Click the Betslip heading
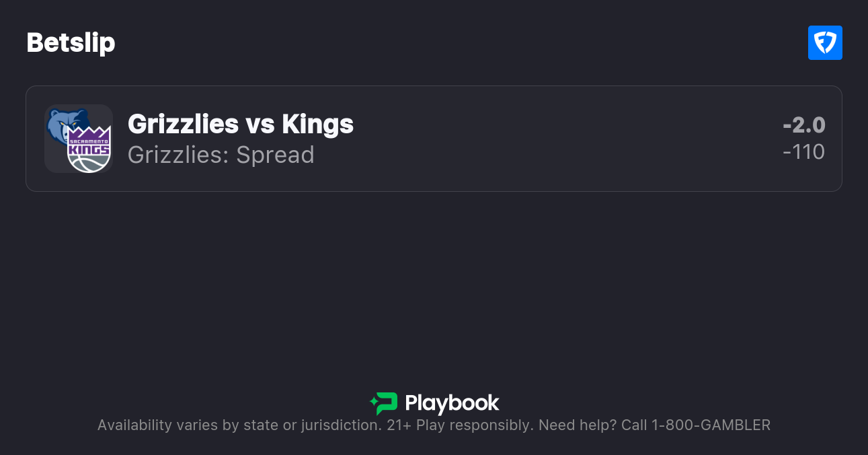The height and width of the screenshot is (455, 868). (71, 43)
